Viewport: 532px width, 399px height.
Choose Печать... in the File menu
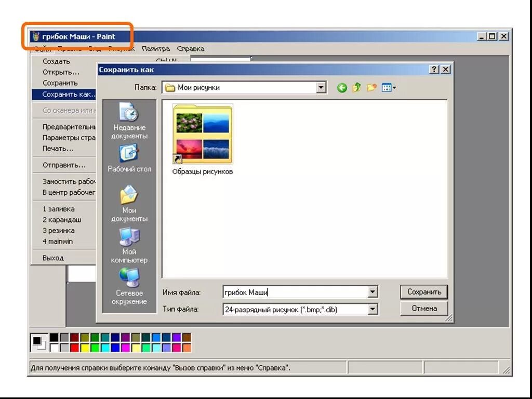tap(58, 149)
